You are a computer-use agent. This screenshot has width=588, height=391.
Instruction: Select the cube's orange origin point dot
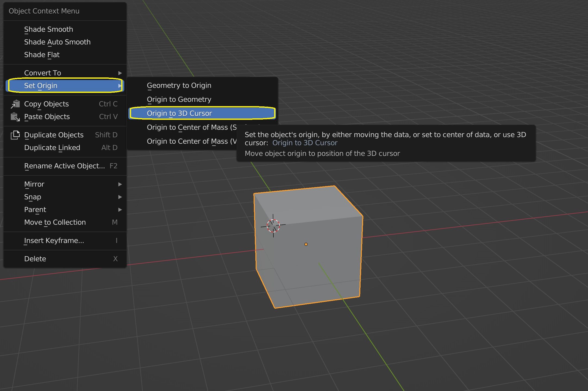(x=306, y=244)
